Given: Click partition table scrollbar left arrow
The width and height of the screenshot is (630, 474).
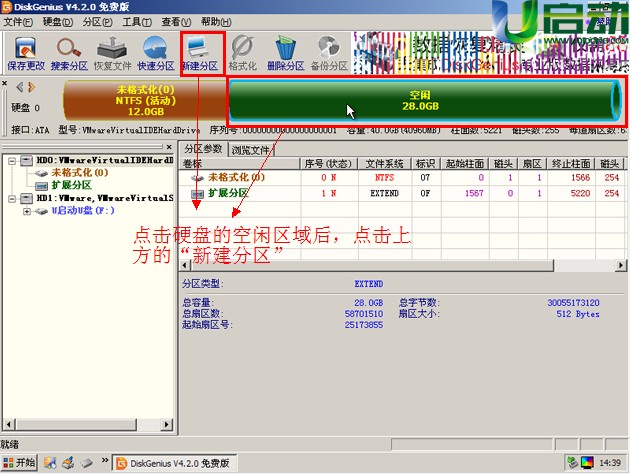Looking at the screenshot, I should [185, 265].
